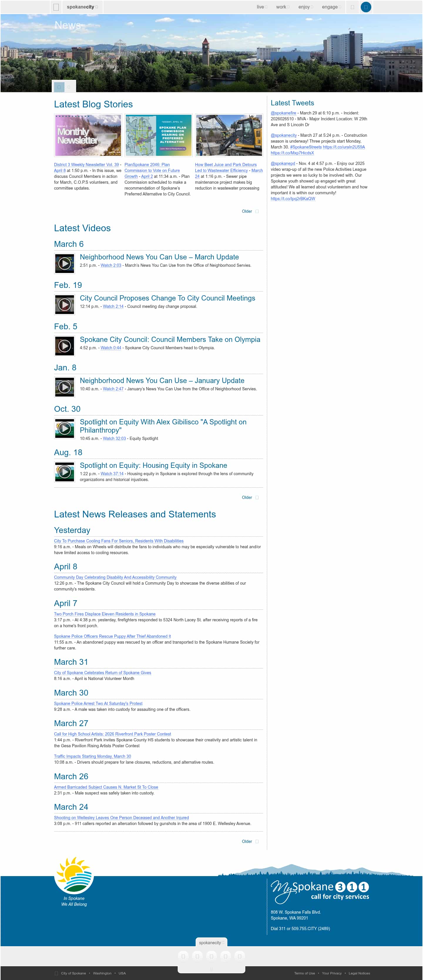
Task: Open Spotlight on Equity: Housing Equity title
Action: (153, 465)
